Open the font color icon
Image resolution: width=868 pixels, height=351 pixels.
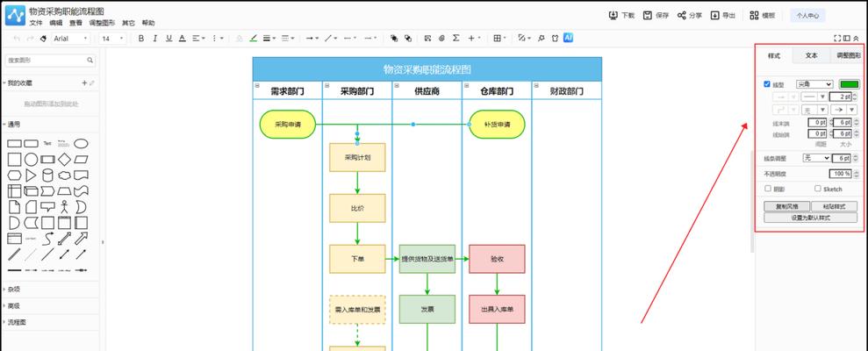point(183,39)
